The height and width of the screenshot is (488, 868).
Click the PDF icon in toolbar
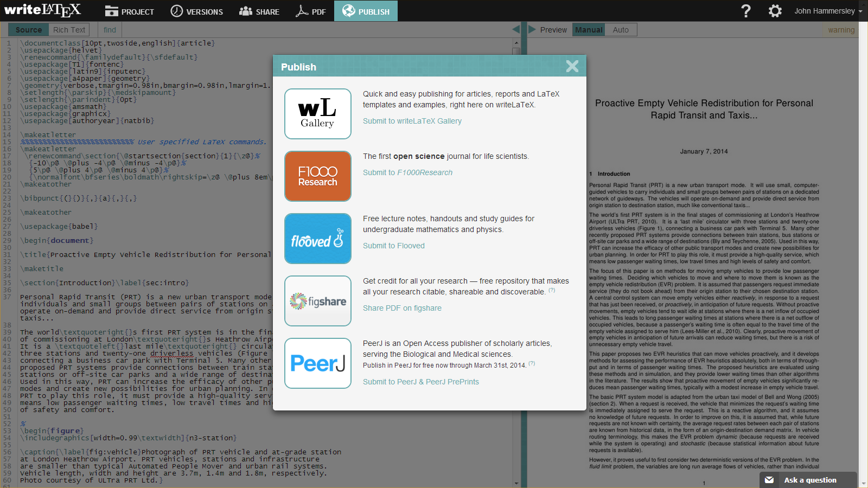coord(302,11)
